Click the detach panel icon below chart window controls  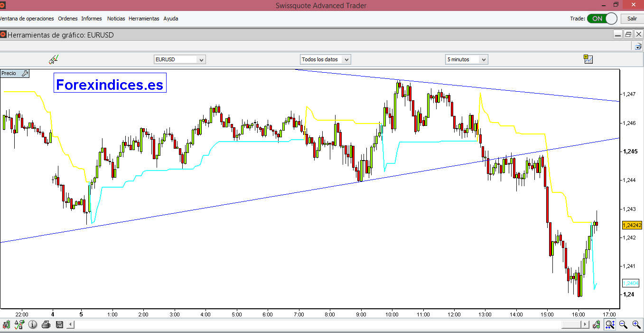(638, 46)
